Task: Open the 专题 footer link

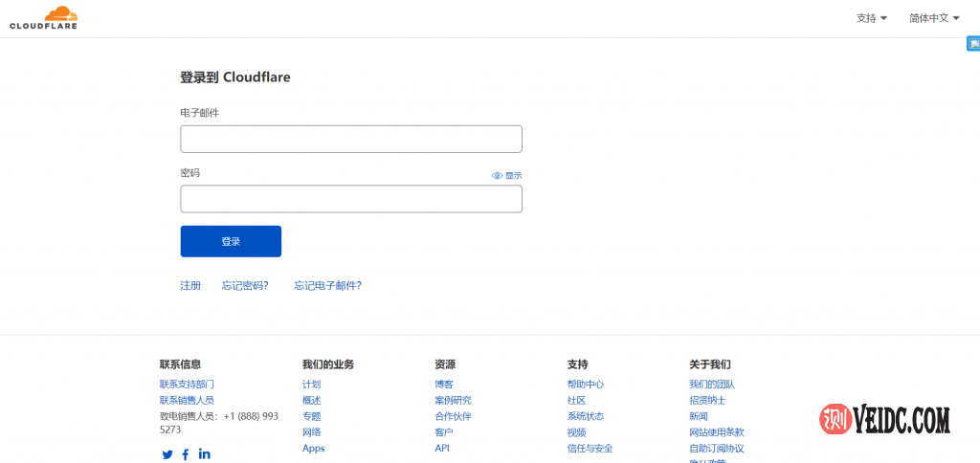Action: click(x=311, y=416)
